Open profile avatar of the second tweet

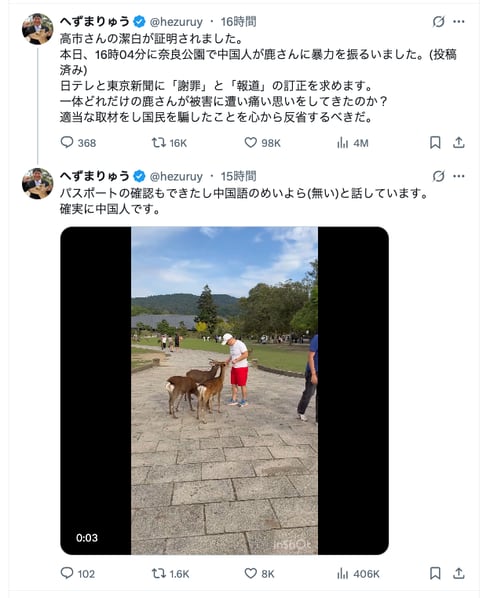pos(37,183)
